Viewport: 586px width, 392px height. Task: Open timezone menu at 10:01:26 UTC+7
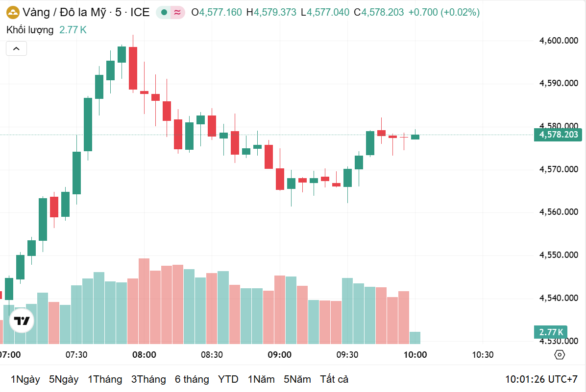(x=541, y=379)
